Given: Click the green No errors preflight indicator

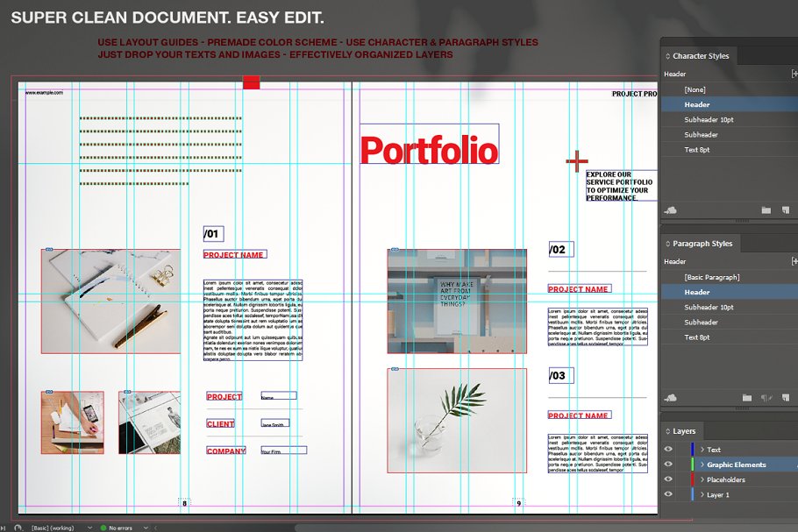Looking at the screenshot, I should coord(116,528).
